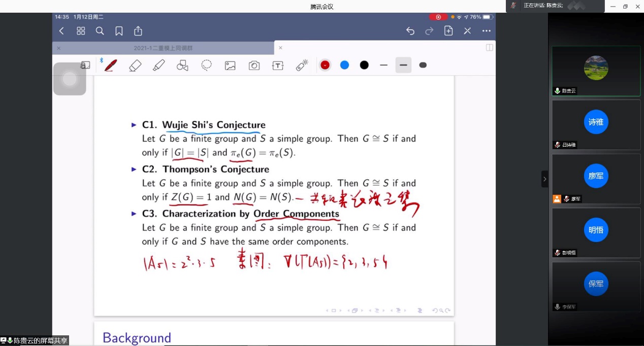Activate the Lasso selection tool
The height and width of the screenshot is (346, 644).
206,65
